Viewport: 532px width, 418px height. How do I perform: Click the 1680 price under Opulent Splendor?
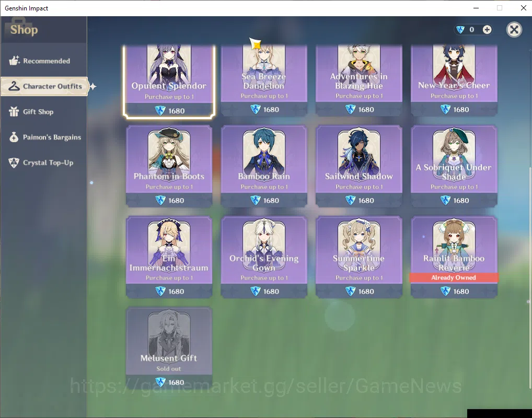[x=177, y=111]
